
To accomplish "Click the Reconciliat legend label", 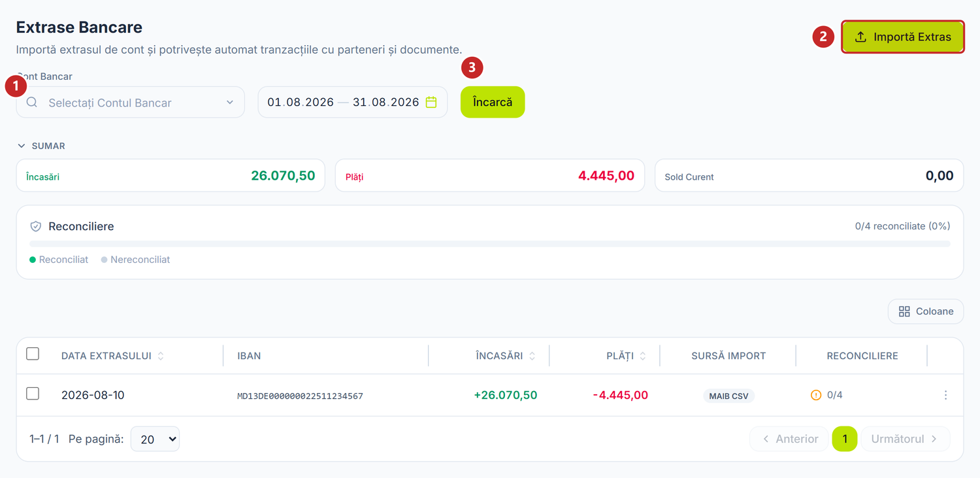I will click(63, 260).
